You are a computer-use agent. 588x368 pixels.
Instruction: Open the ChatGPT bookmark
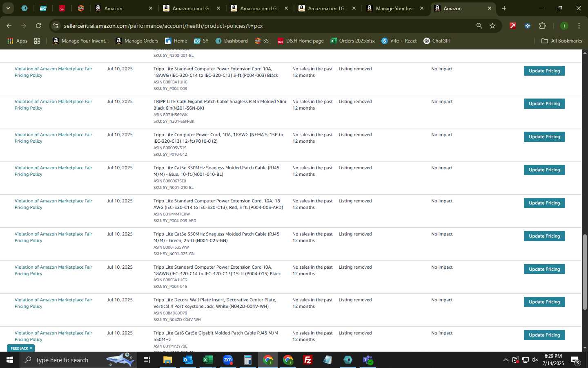tap(437, 41)
